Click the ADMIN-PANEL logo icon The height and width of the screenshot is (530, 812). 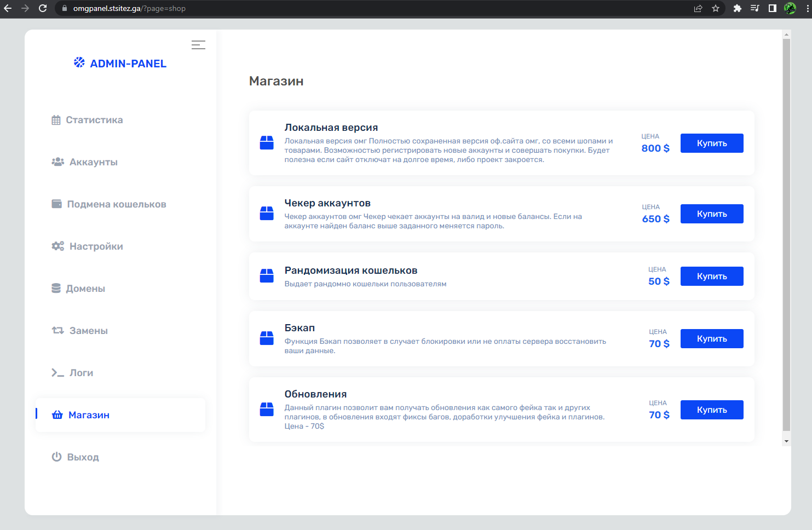coord(79,63)
